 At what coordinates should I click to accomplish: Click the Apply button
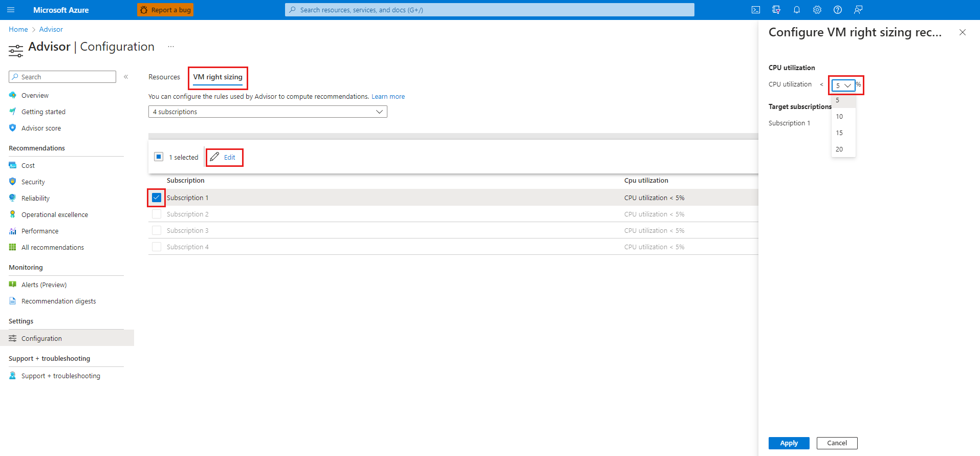pos(789,443)
